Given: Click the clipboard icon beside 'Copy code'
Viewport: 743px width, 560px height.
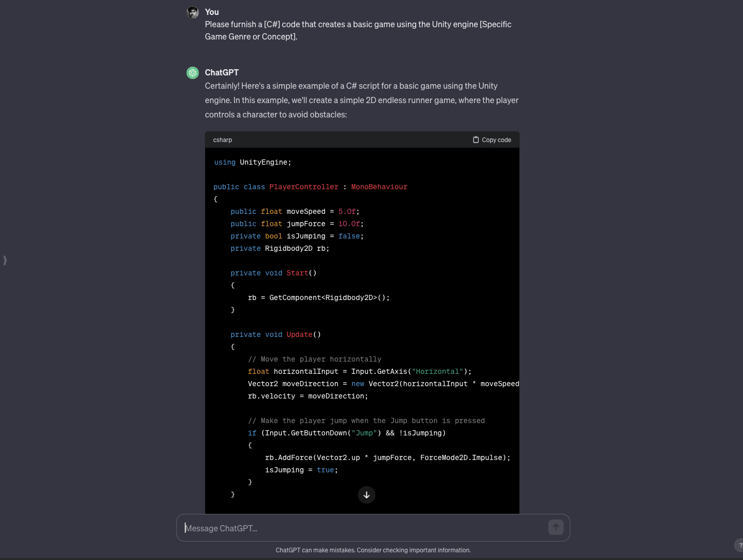Looking at the screenshot, I should pos(475,139).
